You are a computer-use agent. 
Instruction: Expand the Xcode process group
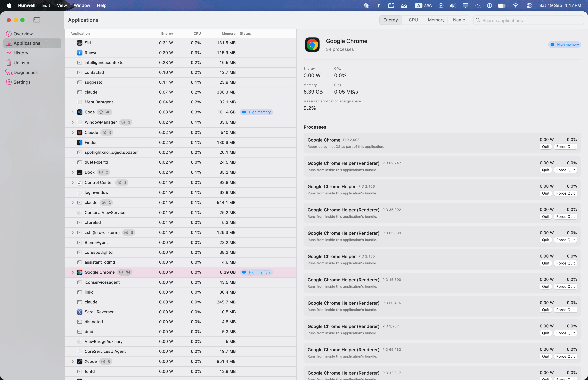point(72,361)
